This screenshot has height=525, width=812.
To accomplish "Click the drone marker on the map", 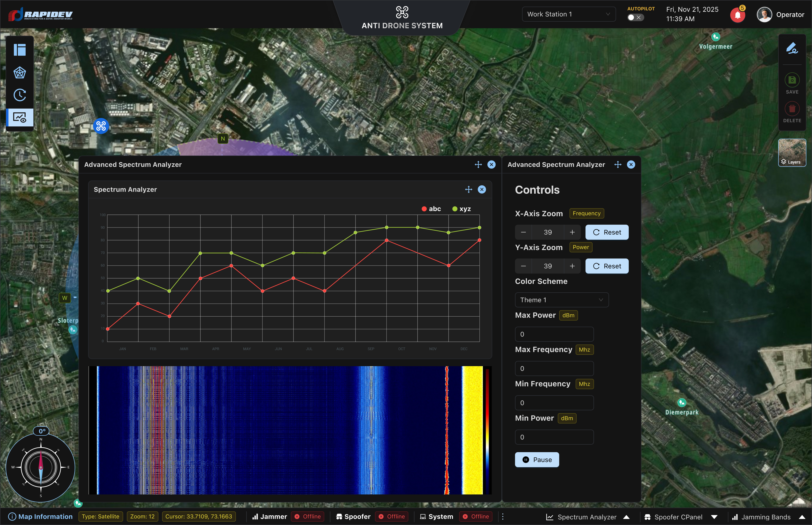I will pyautogui.click(x=101, y=126).
